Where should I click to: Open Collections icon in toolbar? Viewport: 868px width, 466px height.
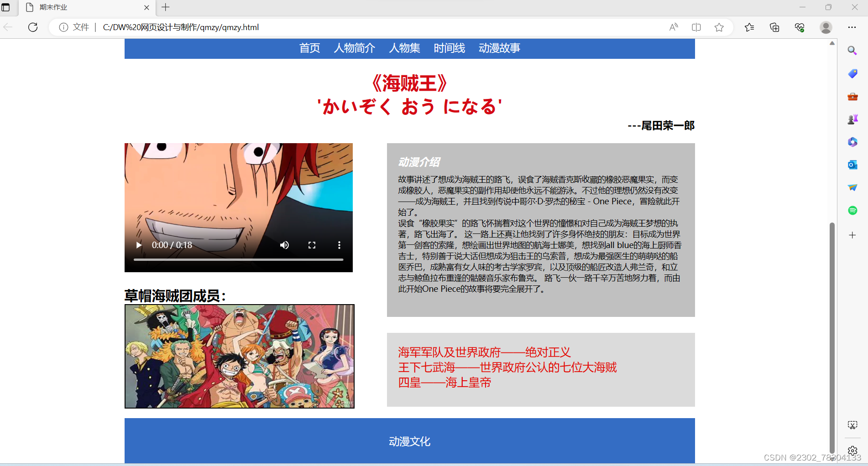774,27
